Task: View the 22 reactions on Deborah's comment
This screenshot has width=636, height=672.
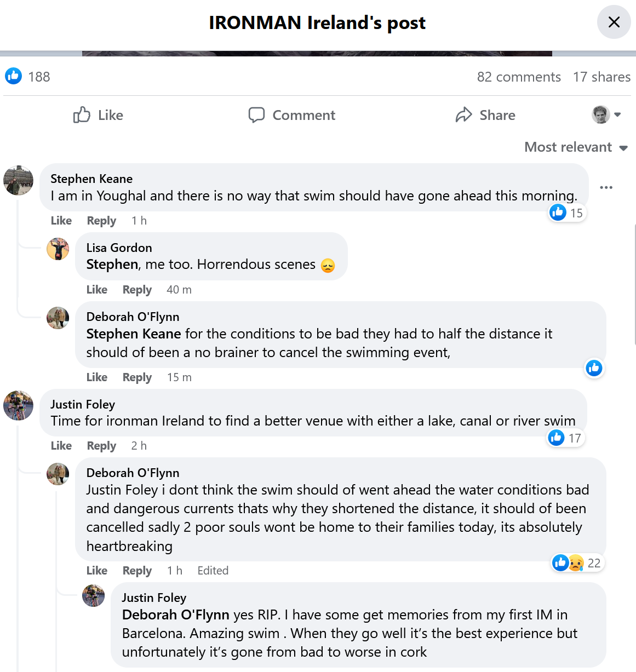Action: coord(577,563)
